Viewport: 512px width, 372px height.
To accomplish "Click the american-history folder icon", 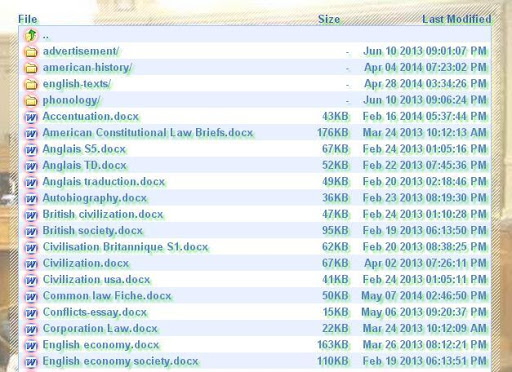I will pos(31,68).
